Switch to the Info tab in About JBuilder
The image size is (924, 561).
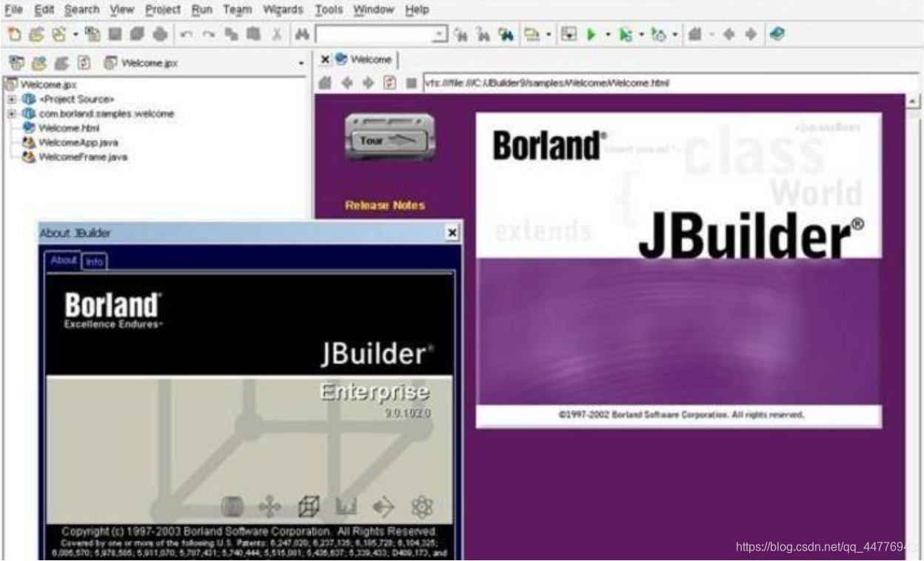(x=94, y=261)
